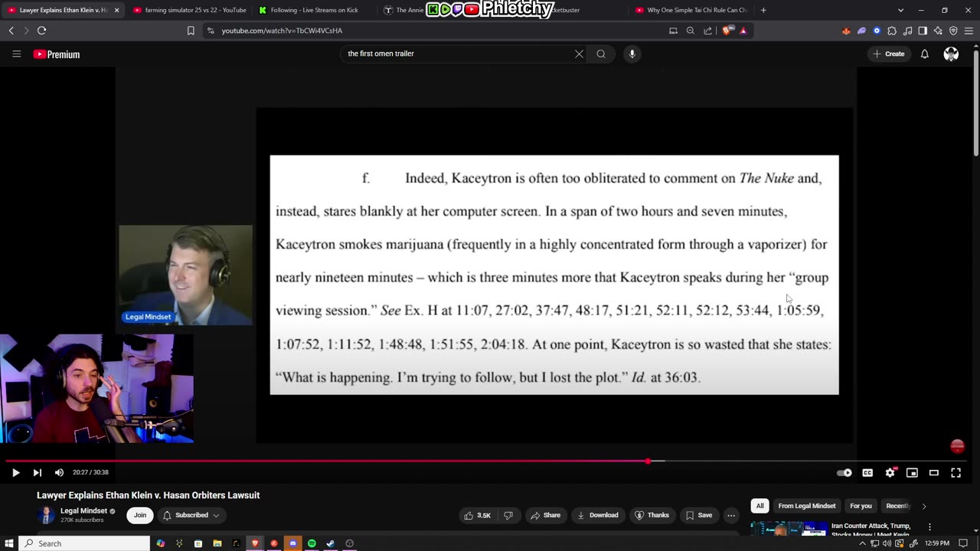980x551 pixels.
Task: Join the Legal Mindset channel
Action: pyautogui.click(x=140, y=515)
